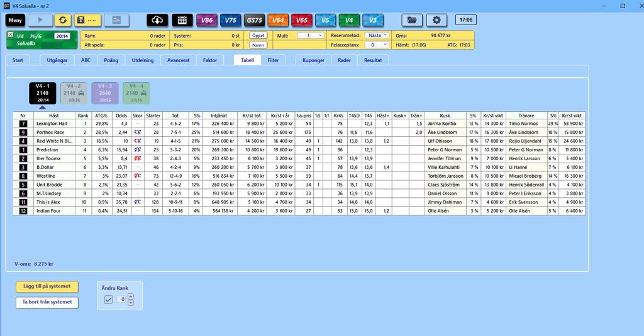Screen dimensions: 644x336
Task: Select the V5 game button
Action: tap(325, 20)
